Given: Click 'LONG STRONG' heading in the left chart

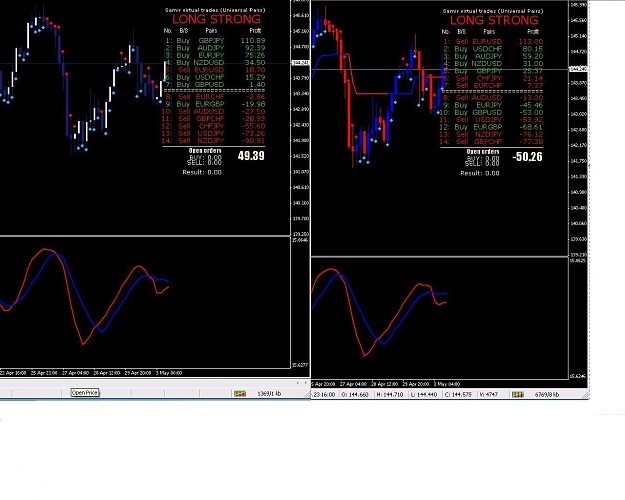Looking at the screenshot, I should pos(216,19).
